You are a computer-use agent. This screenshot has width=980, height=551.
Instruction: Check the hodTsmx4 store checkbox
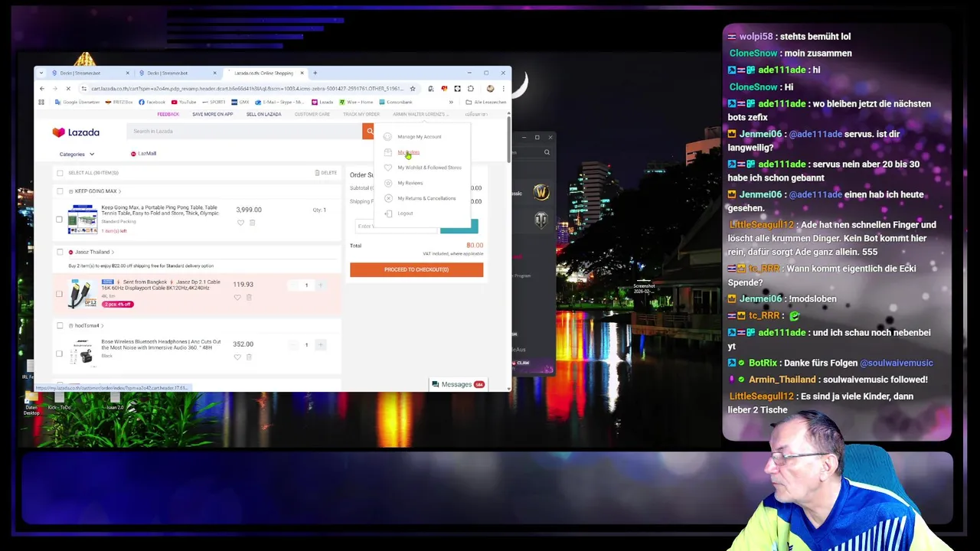tap(60, 325)
